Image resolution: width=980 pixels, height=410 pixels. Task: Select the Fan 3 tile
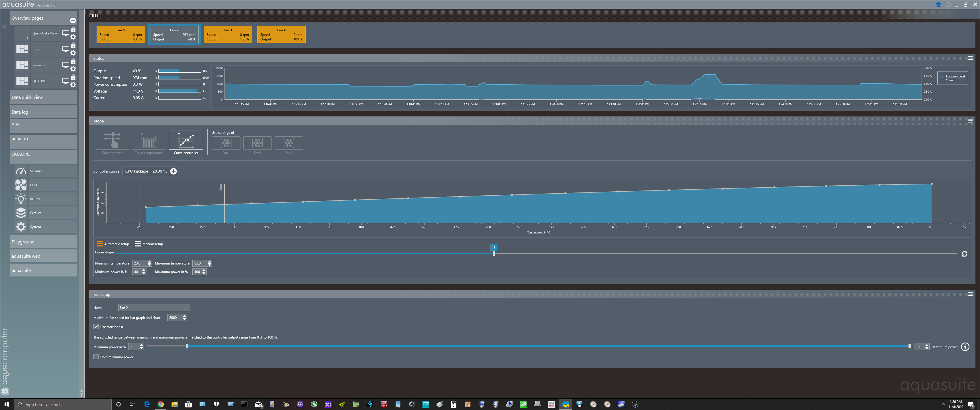click(228, 35)
